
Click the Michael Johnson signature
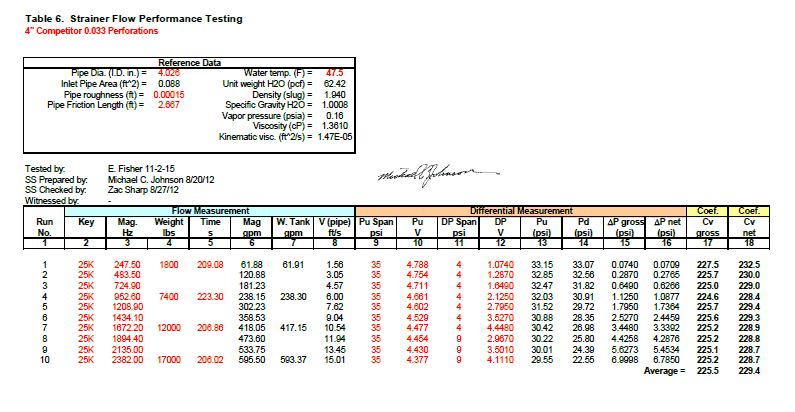[x=438, y=175]
